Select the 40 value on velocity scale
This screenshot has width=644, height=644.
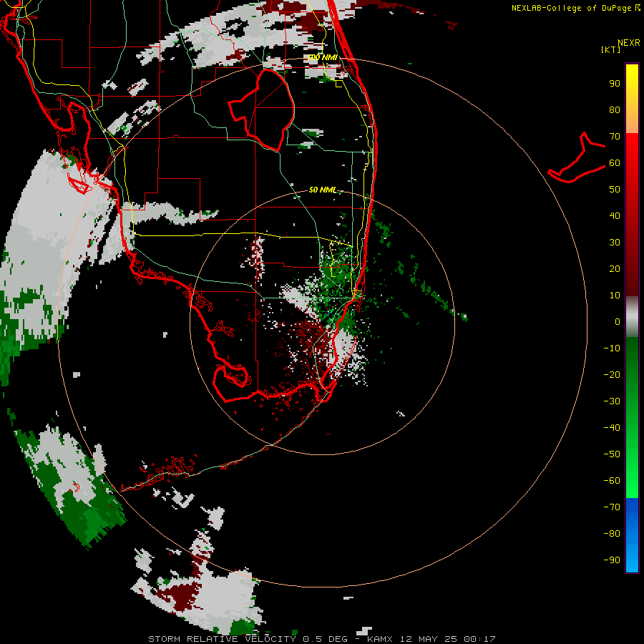[615, 216]
